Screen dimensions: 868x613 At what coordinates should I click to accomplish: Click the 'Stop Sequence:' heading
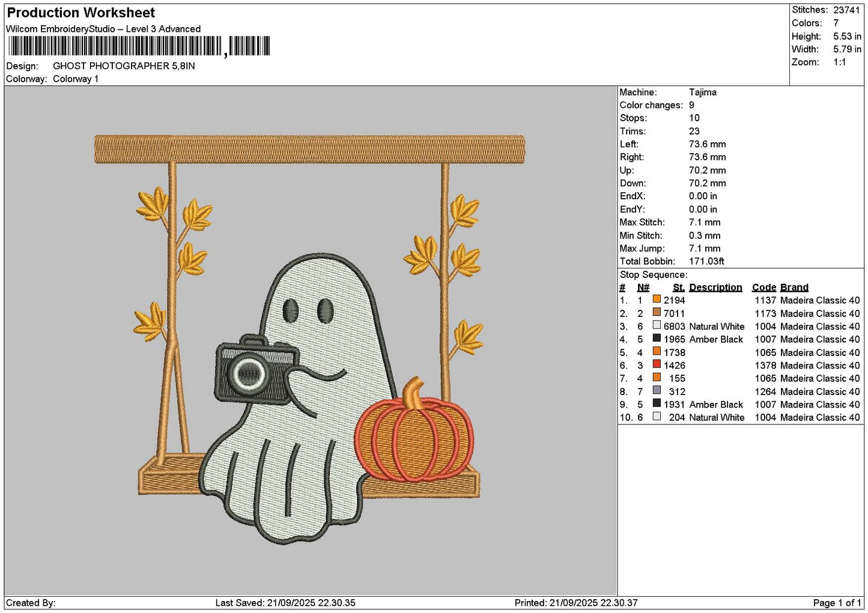point(654,275)
